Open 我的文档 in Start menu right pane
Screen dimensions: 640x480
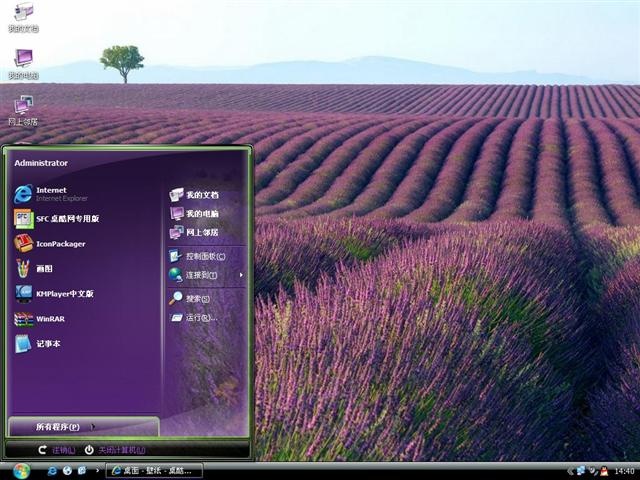click(195, 195)
